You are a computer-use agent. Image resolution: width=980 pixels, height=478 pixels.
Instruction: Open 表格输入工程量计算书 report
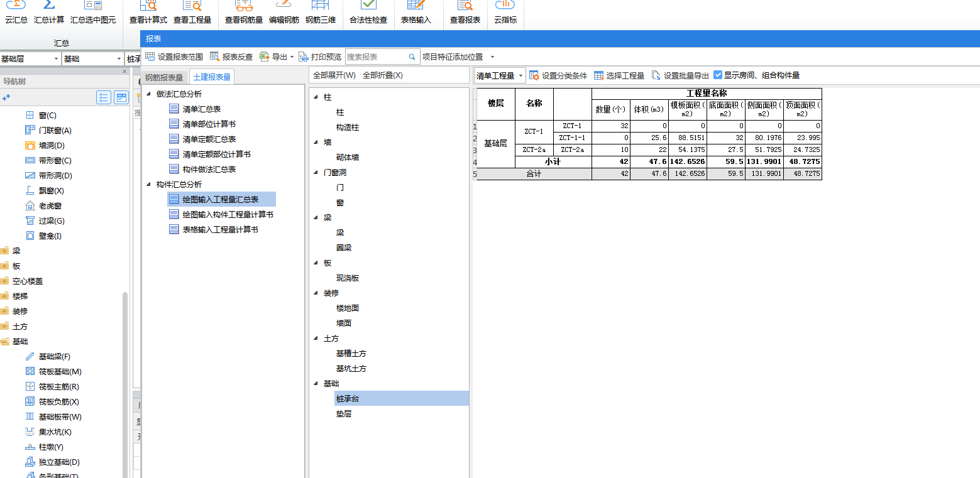click(x=214, y=230)
